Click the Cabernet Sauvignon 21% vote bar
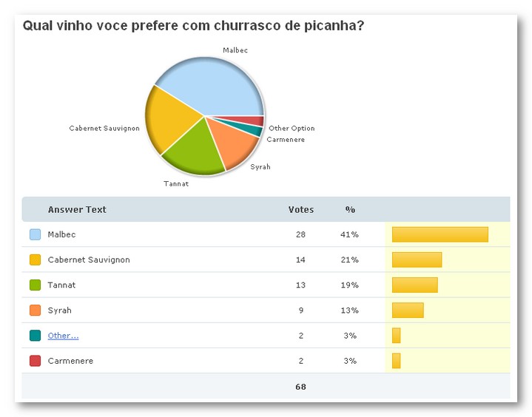 417,260
